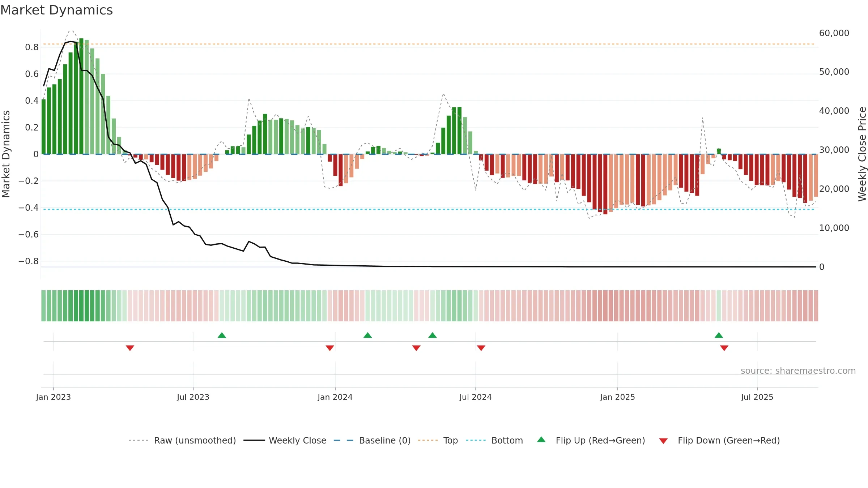Toggle the Baseline (0) legend entry
868x488 pixels.
coord(372,440)
